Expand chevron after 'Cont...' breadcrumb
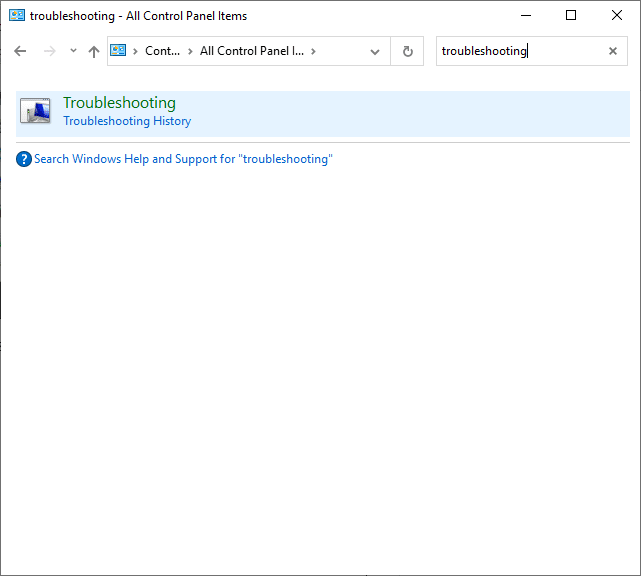 pyautogui.click(x=190, y=51)
